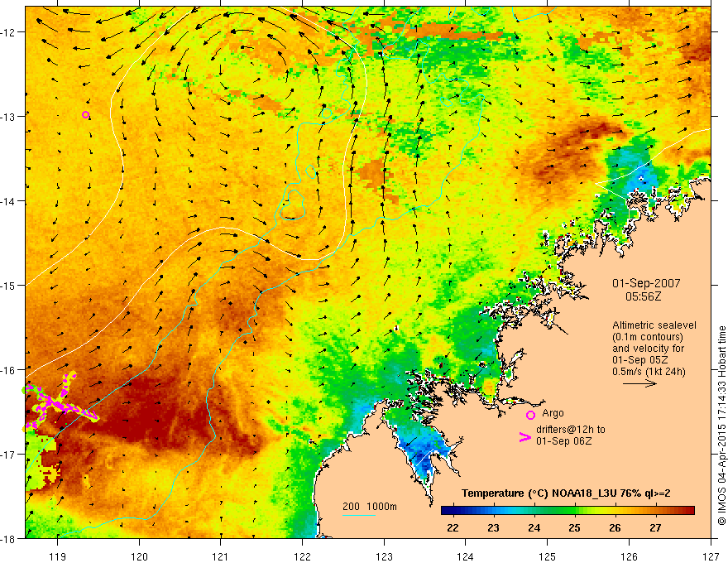
Task: Click the longitude axis label 126
Action: pos(629,556)
